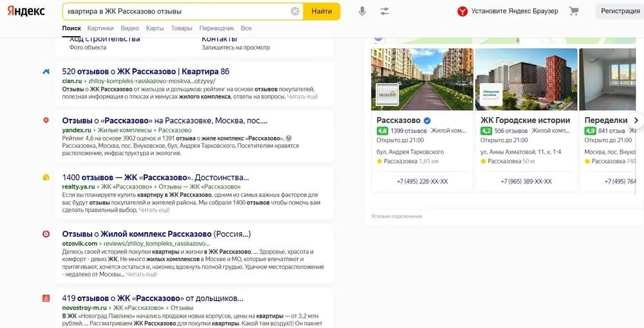Clear the search query with X icon
This screenshot has height=328, width=644.
[295, 12]
